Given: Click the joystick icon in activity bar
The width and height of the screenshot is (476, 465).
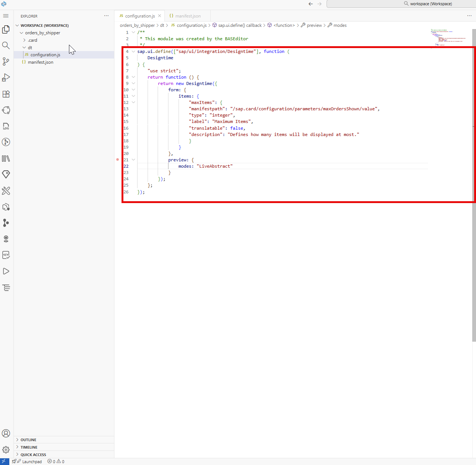Looking at the screenshot, I should pyautogui.click(x=6, y=239).
